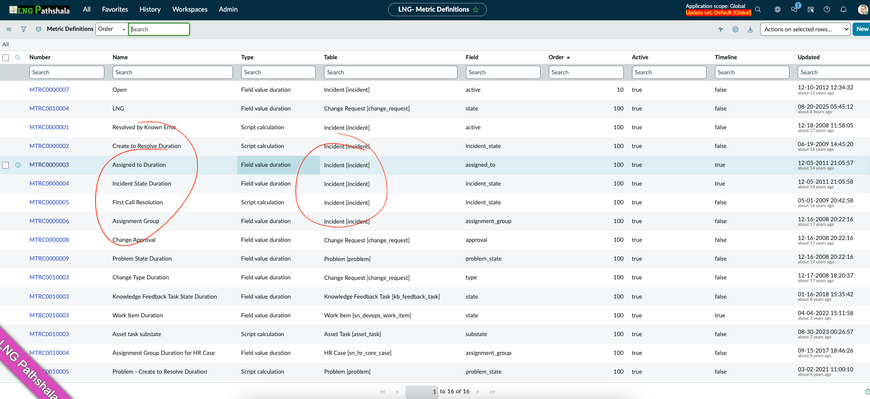
Task: Open the Favorites menu
Action: point(115,9)
